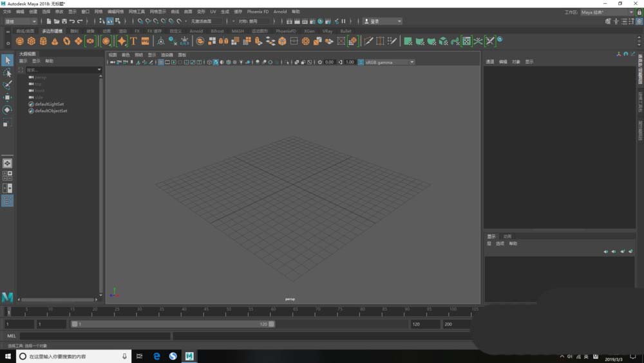Pick the Rotate tool in the toolbox
This screenshot has height=363, width=644.
[x=7, y=110]
